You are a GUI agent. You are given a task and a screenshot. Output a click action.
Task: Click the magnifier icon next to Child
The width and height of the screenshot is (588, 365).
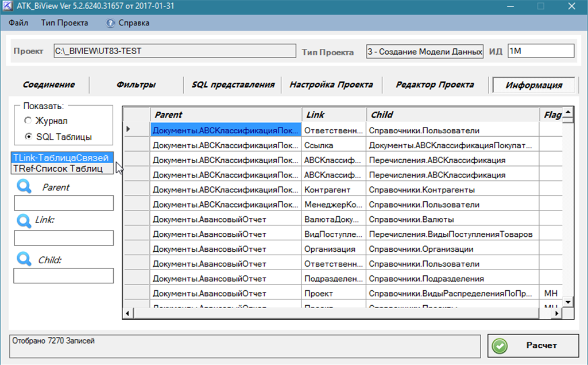click(x=24, y=259)
